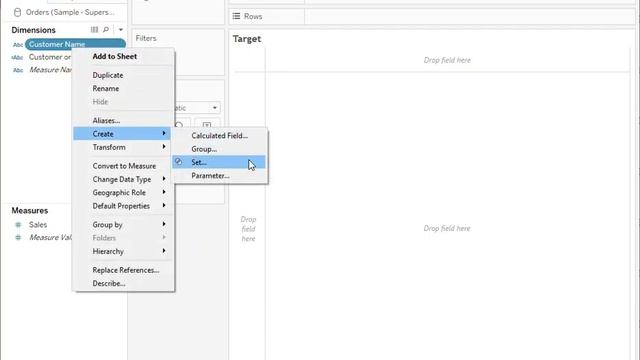Expand Default Properties submenu
Screen dimensions: 640x360
123,206
